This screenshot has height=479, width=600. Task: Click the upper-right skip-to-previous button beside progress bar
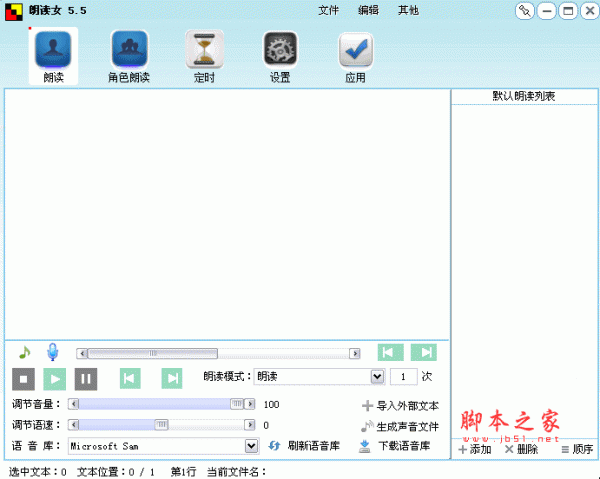click(390, 352)
